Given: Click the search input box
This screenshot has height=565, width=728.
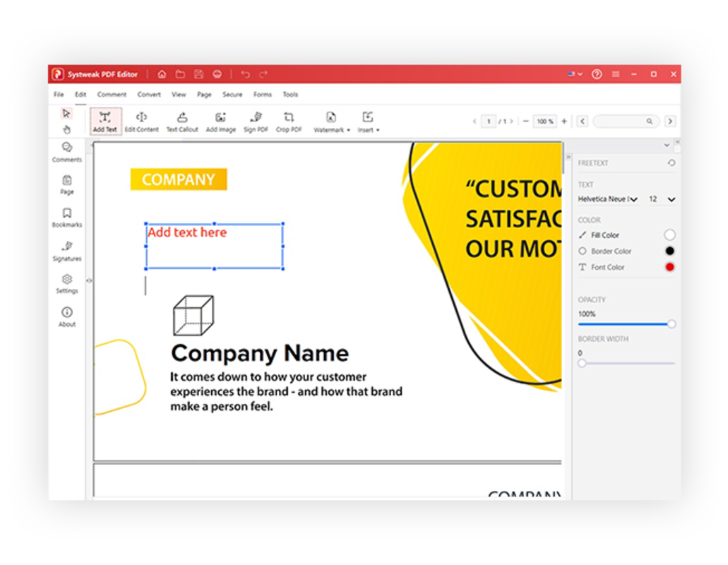Looking at the screenshot, I should coord(626,121).
